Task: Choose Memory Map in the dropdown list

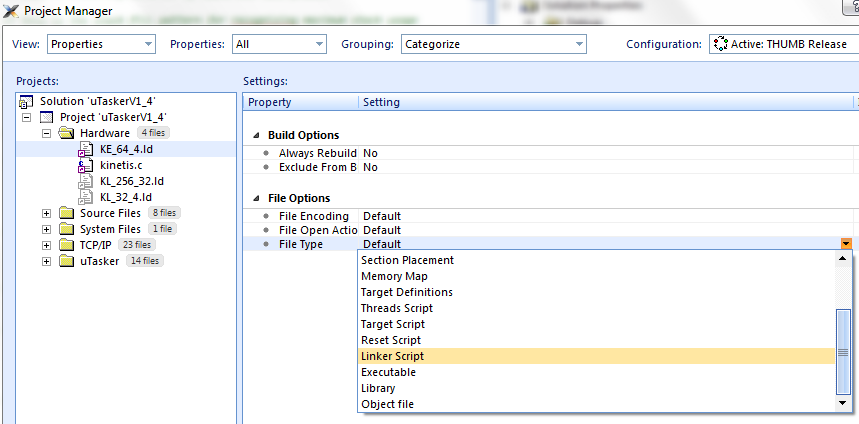Action: [394, 276]
